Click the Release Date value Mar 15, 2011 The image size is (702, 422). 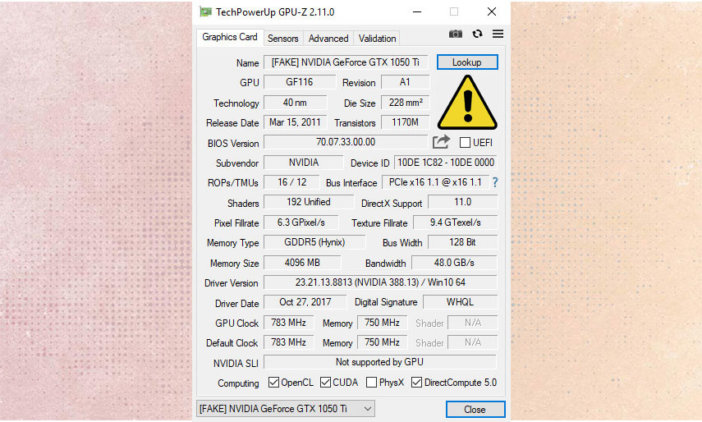[x=295, y=122]
